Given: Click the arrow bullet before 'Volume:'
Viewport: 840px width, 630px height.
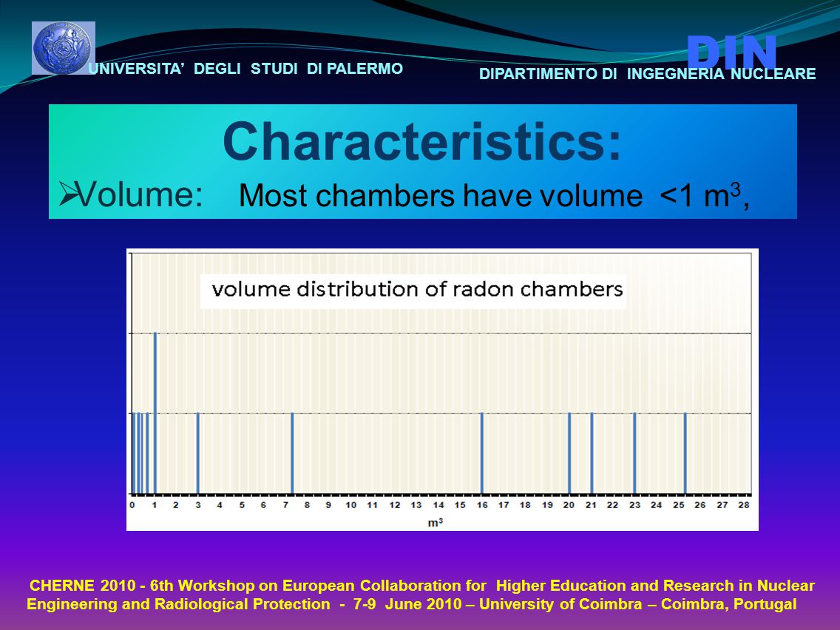Looking at the screenshot, I should (x=69, y=194).
